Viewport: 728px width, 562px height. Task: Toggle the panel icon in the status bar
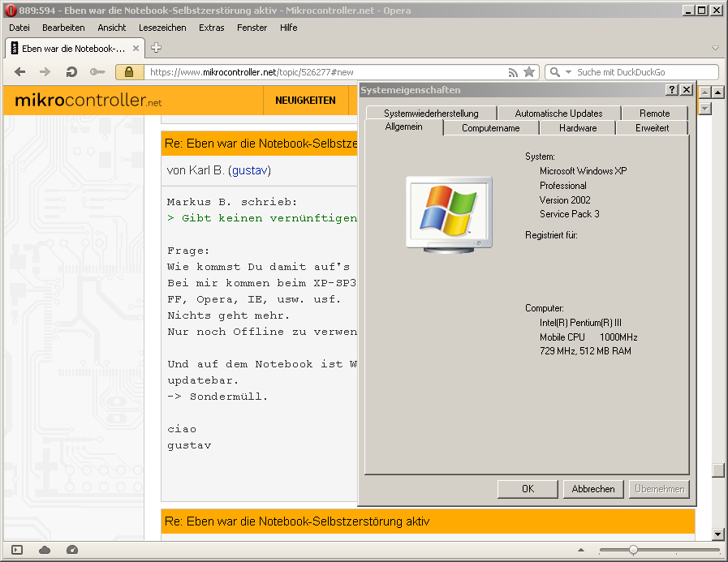tap(17, 550)
